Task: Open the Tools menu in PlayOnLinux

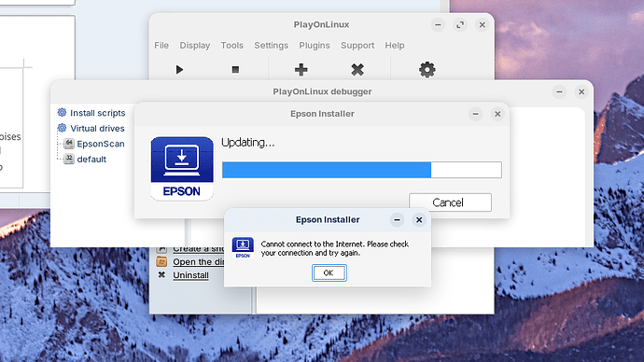Action: tap(232, 45)
